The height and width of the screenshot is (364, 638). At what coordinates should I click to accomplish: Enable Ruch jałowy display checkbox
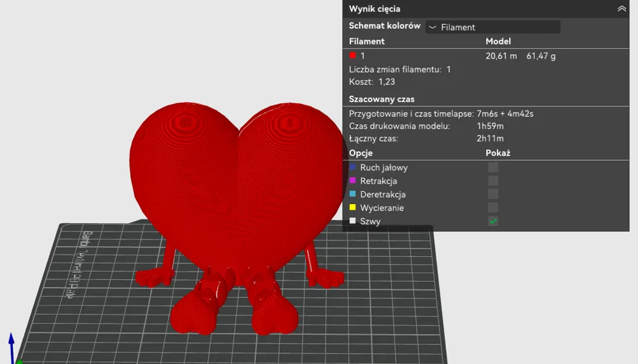[x=493, y=167]
